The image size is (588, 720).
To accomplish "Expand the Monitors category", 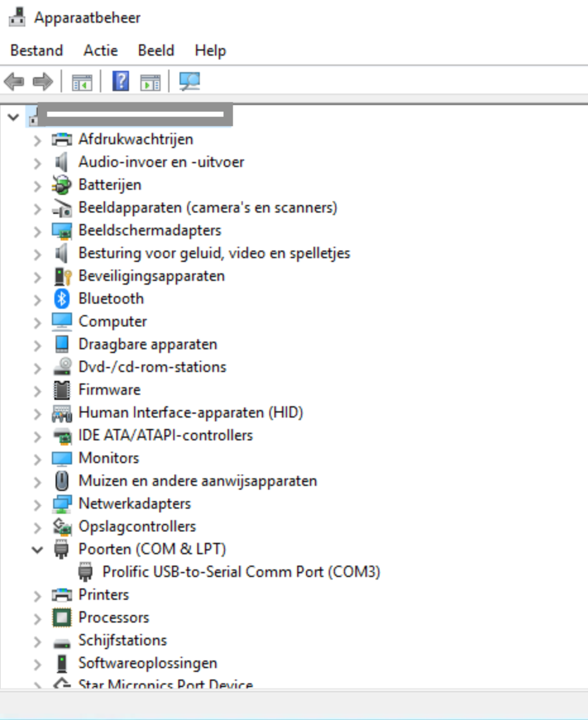I will (38, 459).
